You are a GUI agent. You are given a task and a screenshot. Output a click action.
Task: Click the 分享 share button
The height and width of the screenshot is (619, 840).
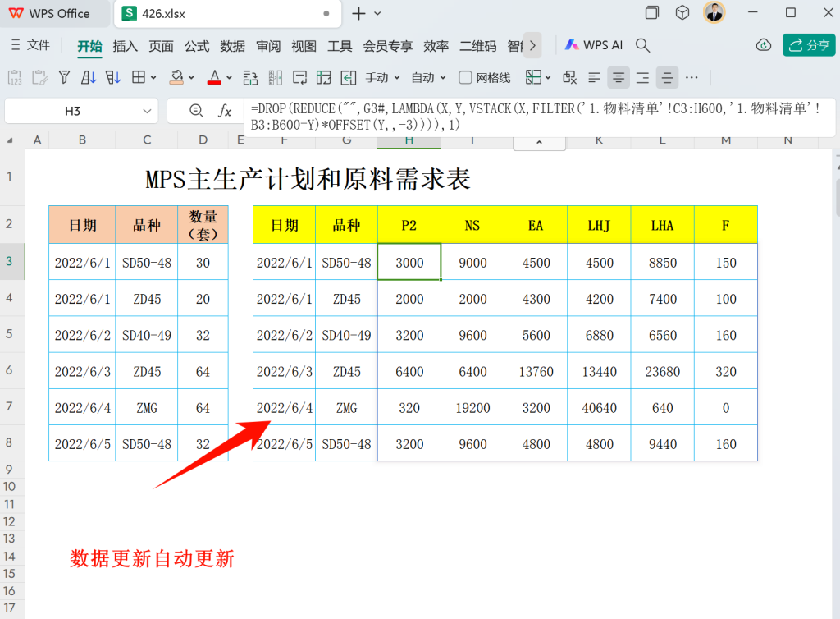[x=808, y=45]
